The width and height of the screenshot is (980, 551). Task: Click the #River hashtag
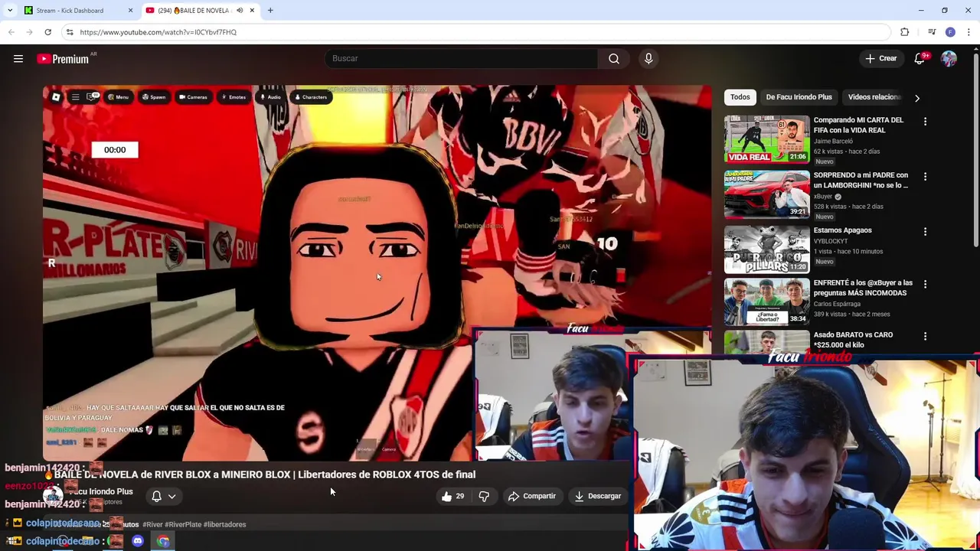point(152,525)
